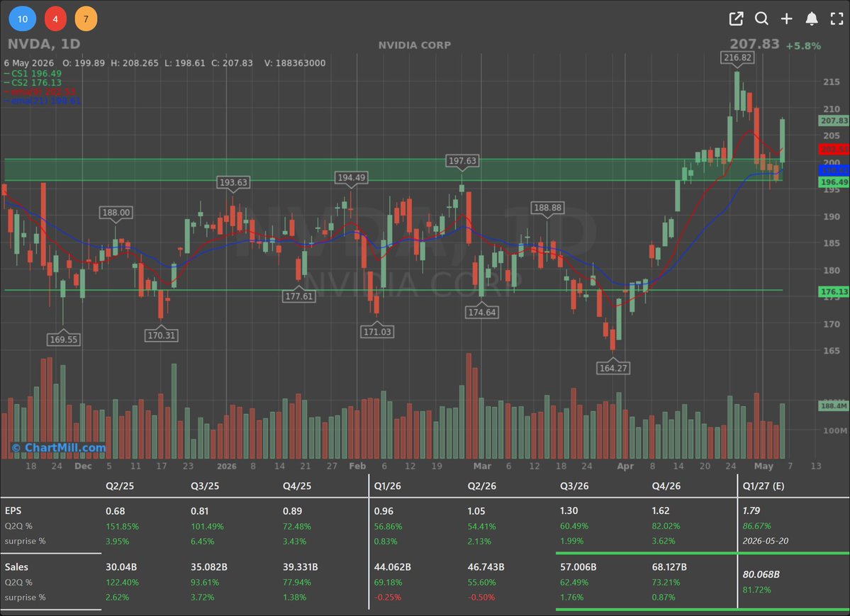Screen dimensions: 850x616
Task: Click the 207.83 last price header
Action: [x=754, y=44]
